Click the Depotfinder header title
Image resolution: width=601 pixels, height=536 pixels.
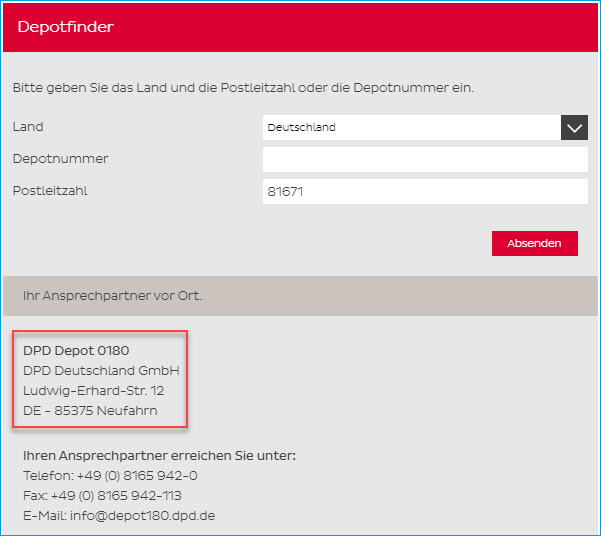(66, 27)
